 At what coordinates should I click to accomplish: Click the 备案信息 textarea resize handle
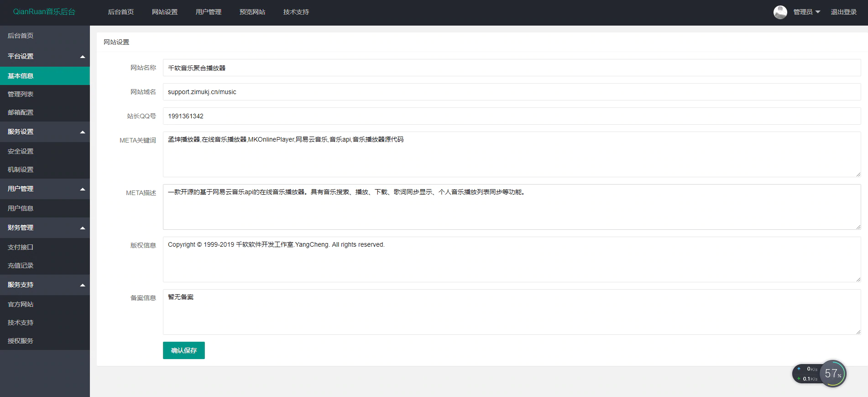tap(858, 332)
